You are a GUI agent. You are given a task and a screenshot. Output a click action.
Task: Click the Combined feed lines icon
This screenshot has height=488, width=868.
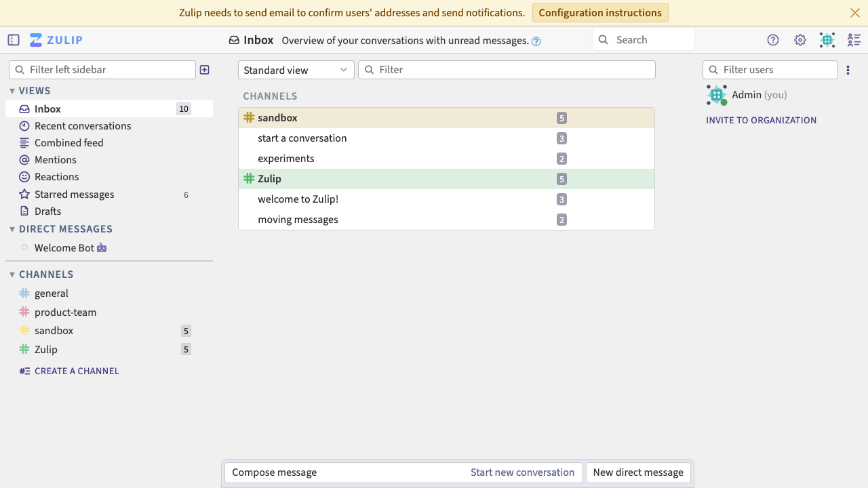24,143
